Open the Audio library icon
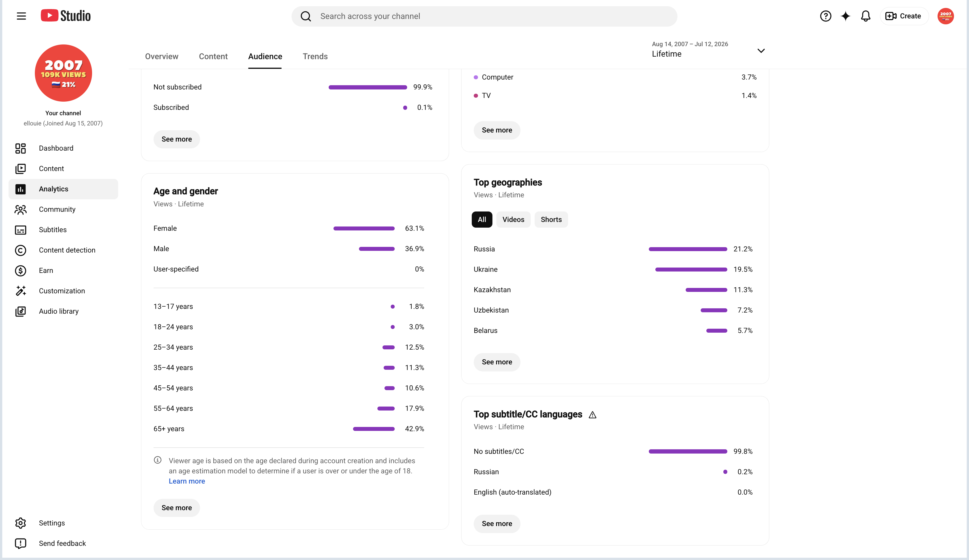Screen dimensions: 969x560 [20, 311]
